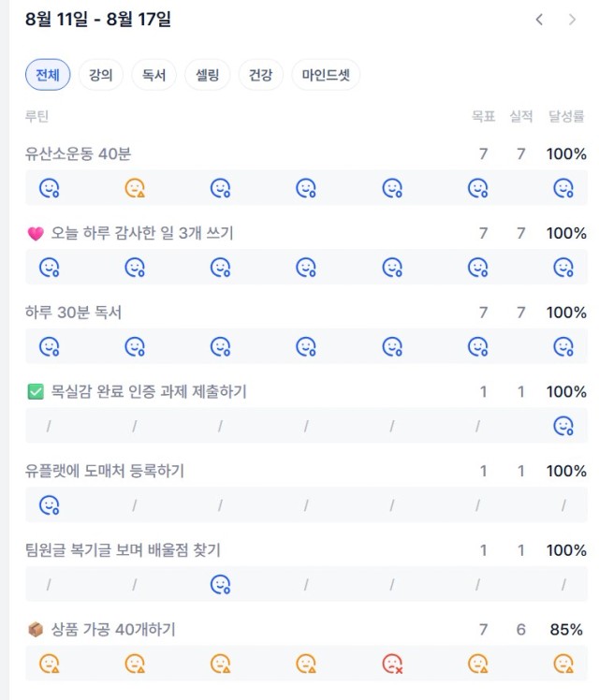Click the last smiley in 감사한 일 3개 쓰기 row

[x=563, y=268]
